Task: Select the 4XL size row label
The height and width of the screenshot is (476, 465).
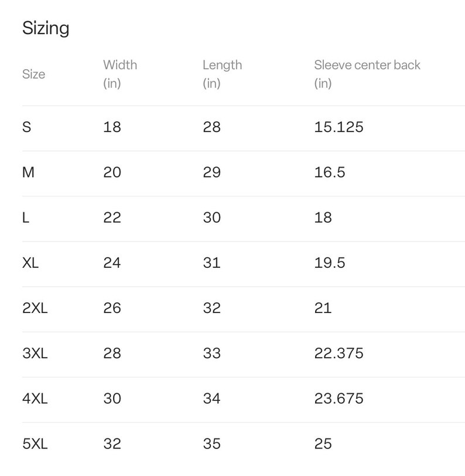Action: click(35, 398)
